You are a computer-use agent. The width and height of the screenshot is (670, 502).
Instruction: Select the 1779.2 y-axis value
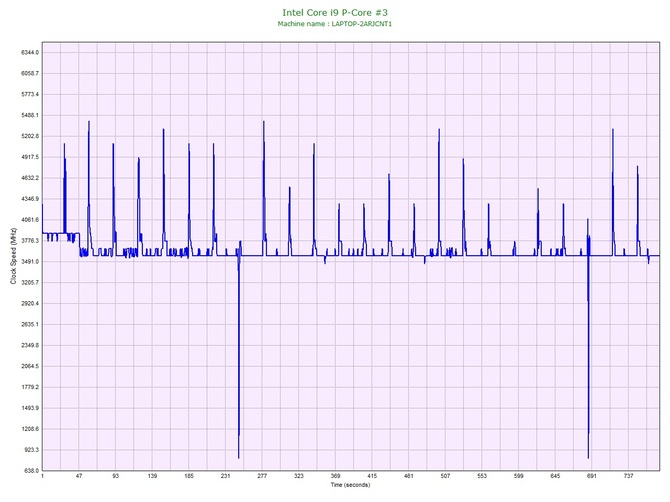[30, 388]
